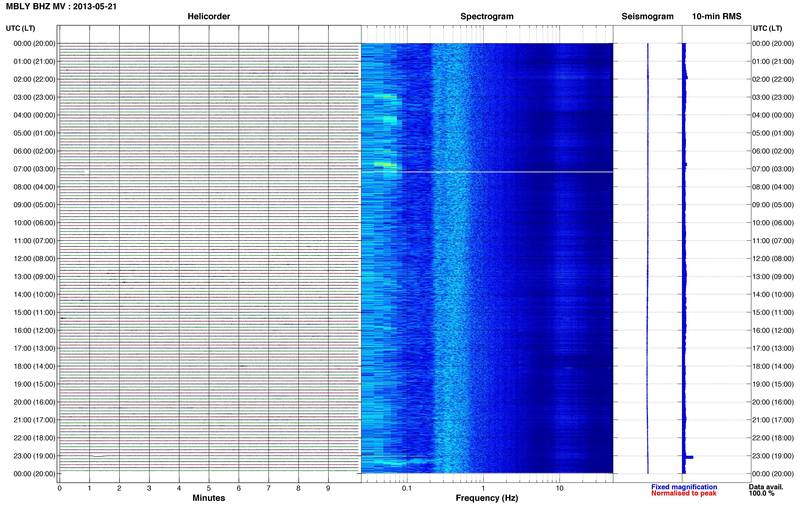The width and height of the screenshot is (812, 508).
Task: Click the 100.0 % data availability value
Action: (x=761, y=493)
